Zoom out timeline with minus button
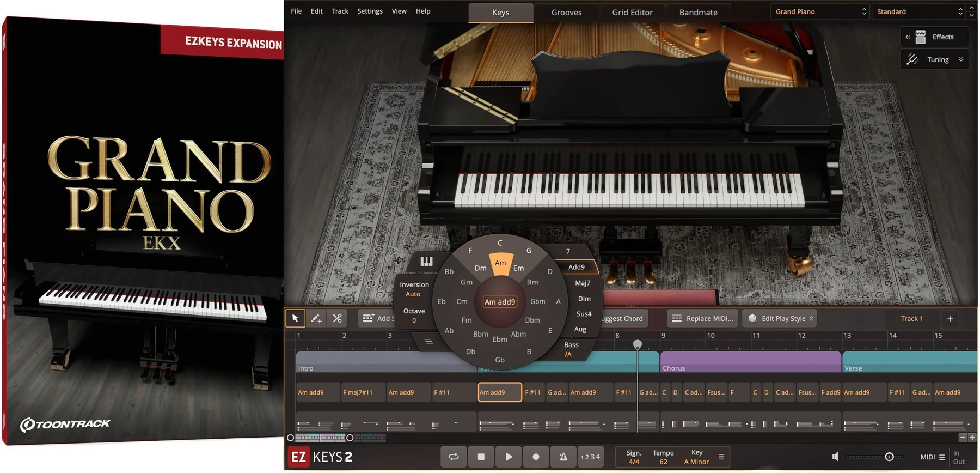Screen dimensions: 980x473 pyautogui.click(x=963, y=438)
